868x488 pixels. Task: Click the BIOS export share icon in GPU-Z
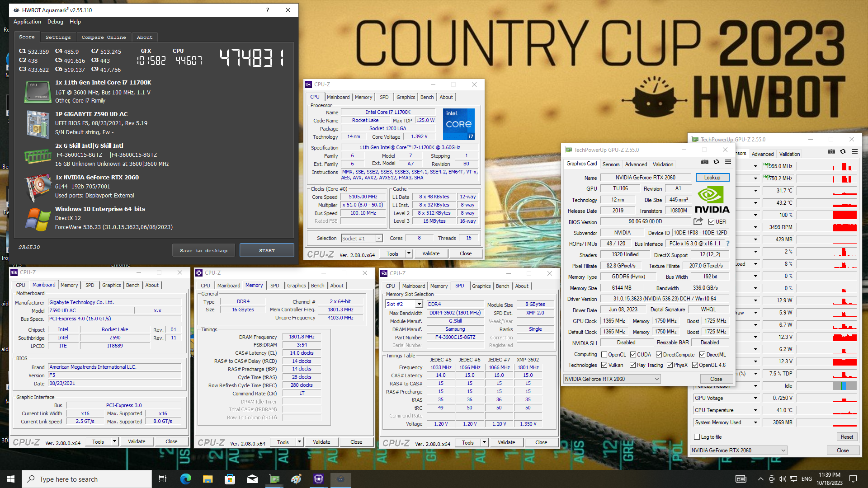[698, 221]
